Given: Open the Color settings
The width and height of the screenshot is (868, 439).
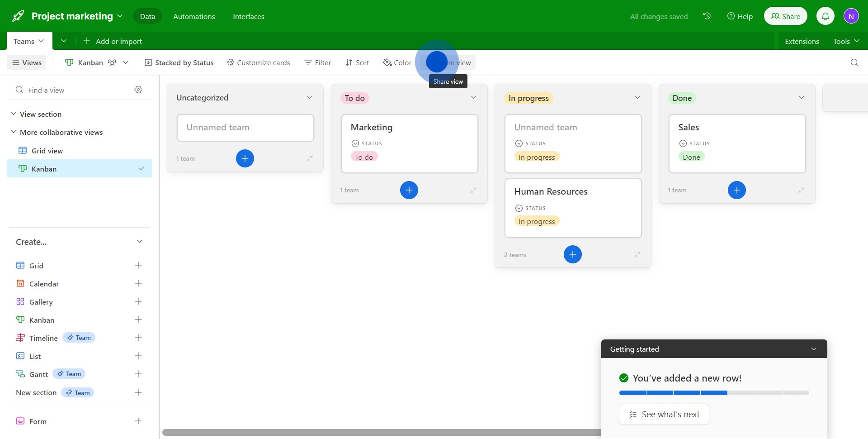Looking at the screenshot, I should (397, 62).
